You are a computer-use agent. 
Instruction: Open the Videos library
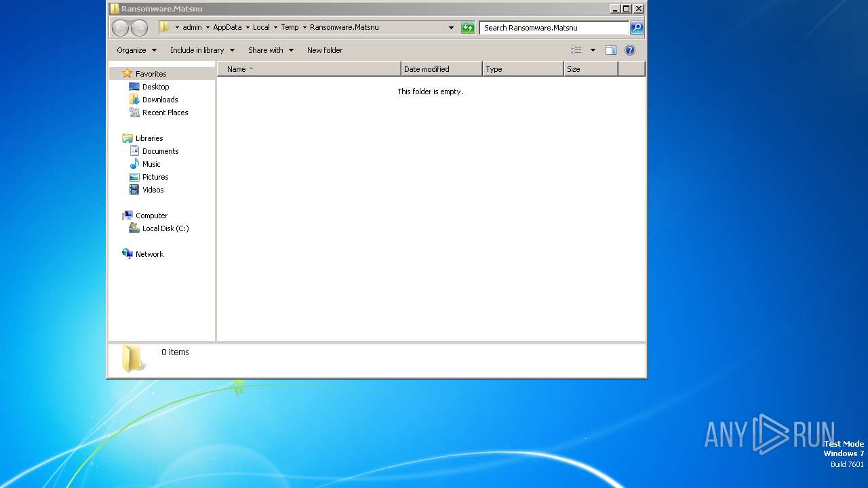click(x=153, y=190)
